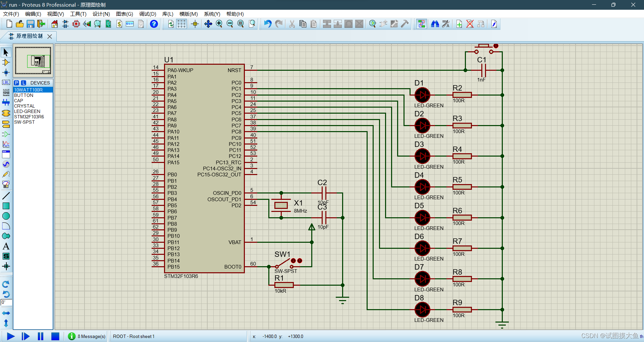
Task: Open the 调试(D) menu
Action: (147, 14)
